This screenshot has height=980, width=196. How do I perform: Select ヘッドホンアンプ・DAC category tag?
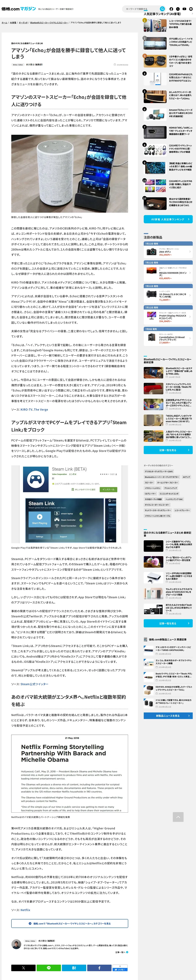coord(174,499)
